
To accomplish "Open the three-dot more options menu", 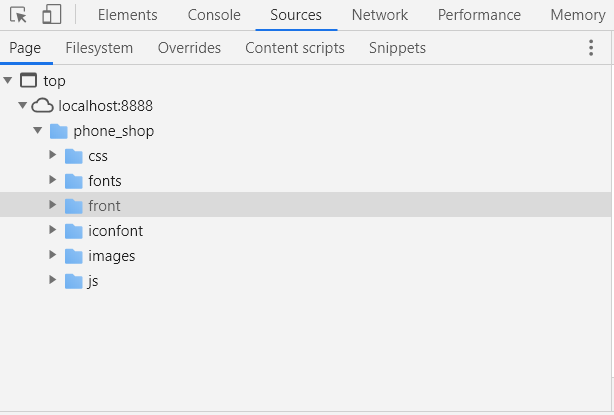I will tap(590, 48).
